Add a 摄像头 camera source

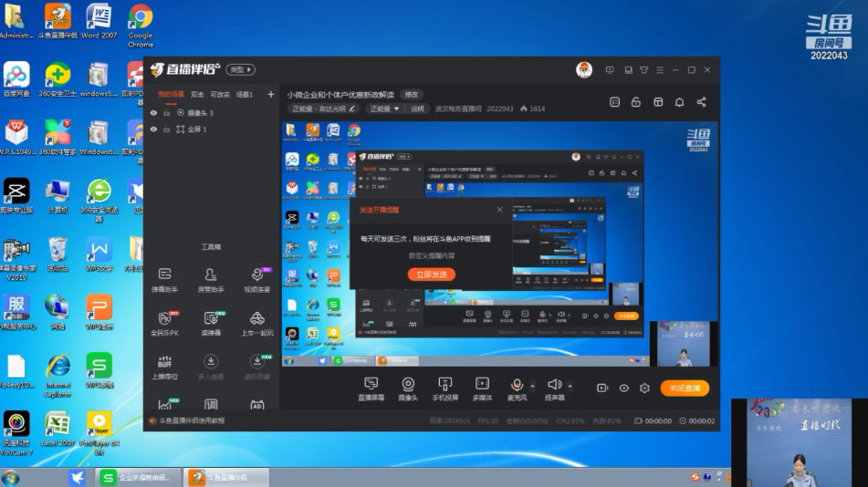pos(408,389)
